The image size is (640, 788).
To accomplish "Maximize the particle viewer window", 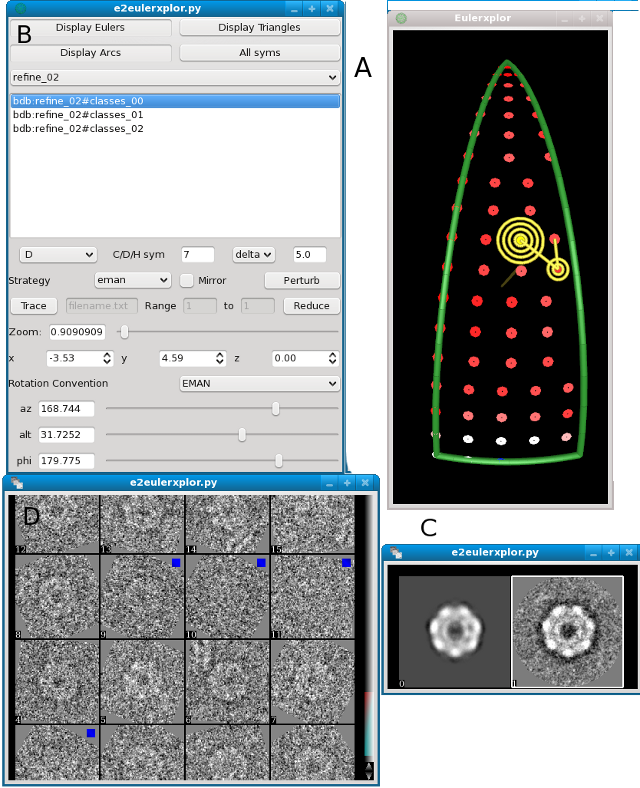I will (347, 483).
